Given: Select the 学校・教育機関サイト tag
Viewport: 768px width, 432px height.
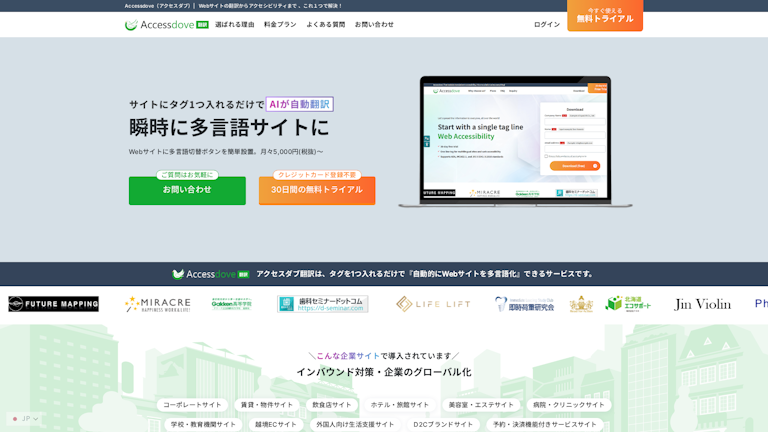Looking at the screenshot, I should (x=203, y=424).
